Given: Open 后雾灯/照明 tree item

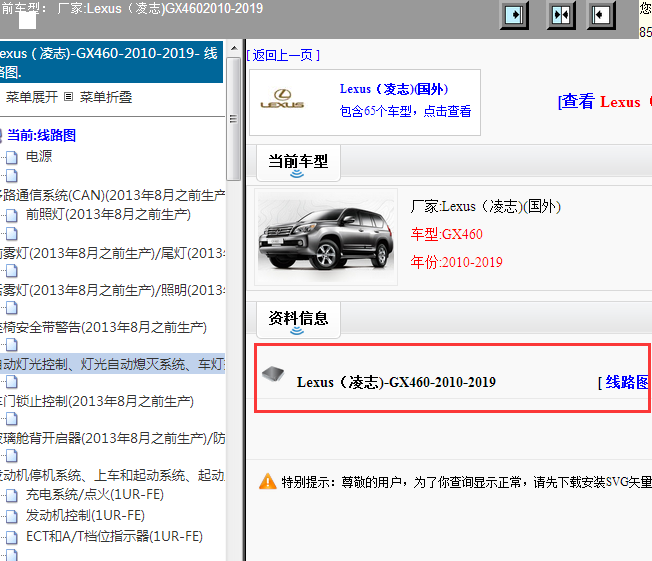Looking at the screenshot, I should pos(112,290).
